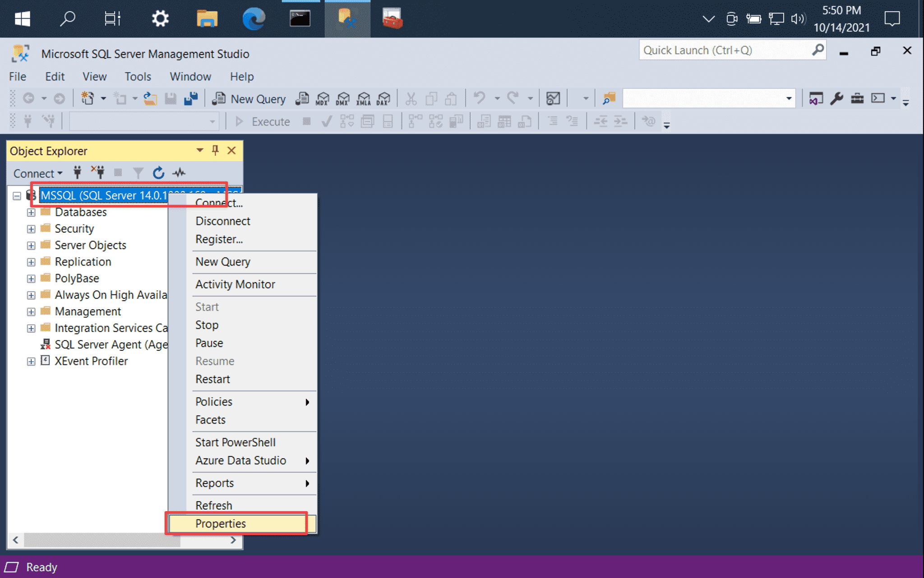Open Microsoft Edge from taskbar
This screenshot has width=924, height=578.
click(254, 19)
